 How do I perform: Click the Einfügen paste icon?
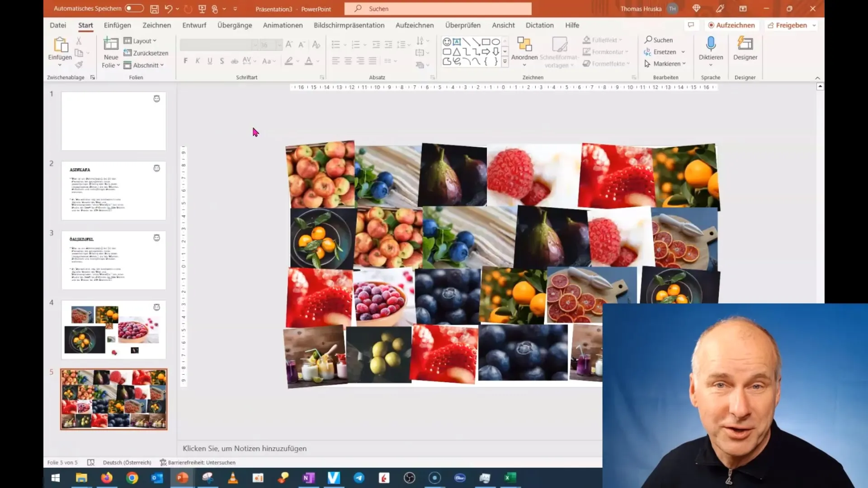pyautogui.click(x=60, y=45)
